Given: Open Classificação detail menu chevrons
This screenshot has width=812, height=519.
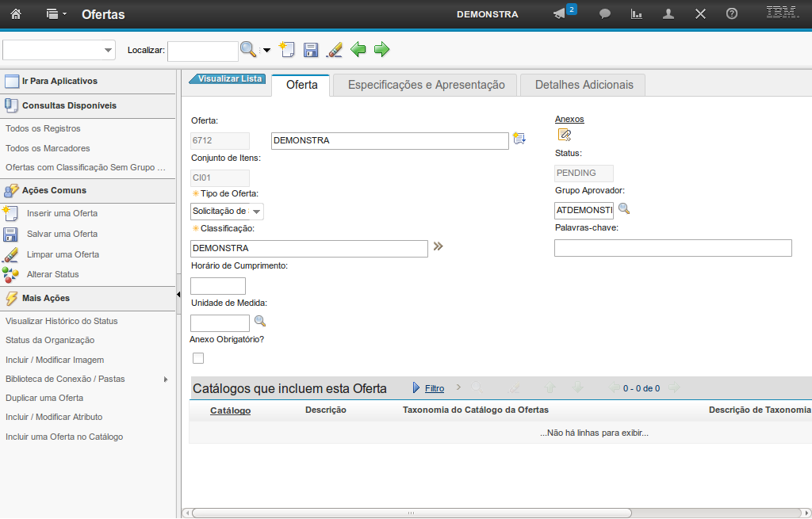Looking at the screenshot, I should (x=438, y=247).
